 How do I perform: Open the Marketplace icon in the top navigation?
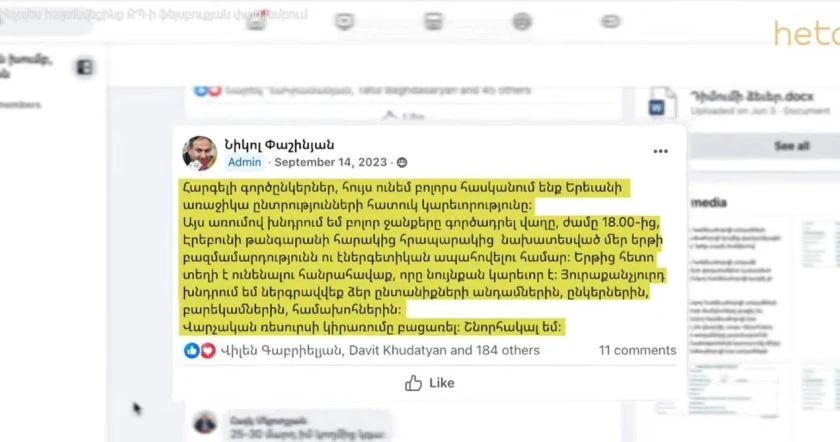(x=433, y=21)
